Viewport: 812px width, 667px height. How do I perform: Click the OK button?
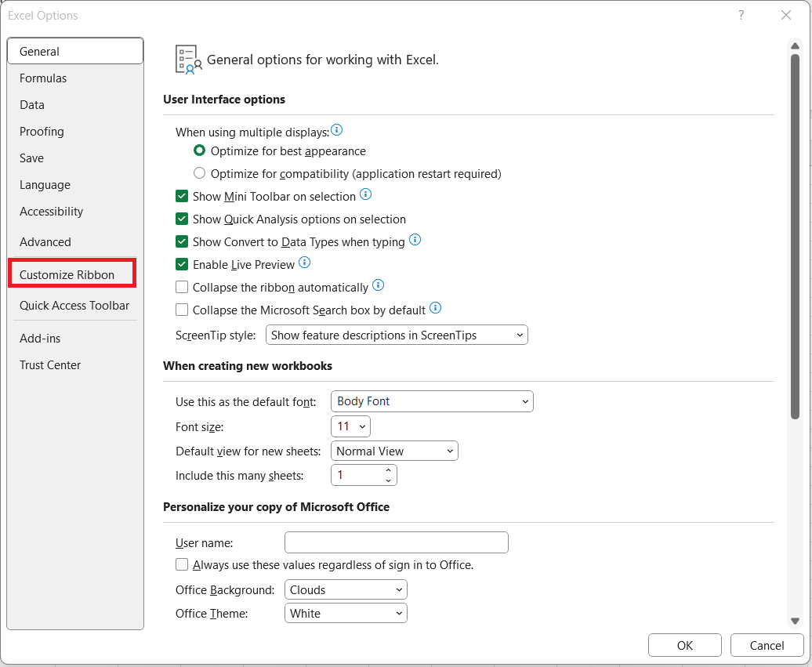pos(684,645)
